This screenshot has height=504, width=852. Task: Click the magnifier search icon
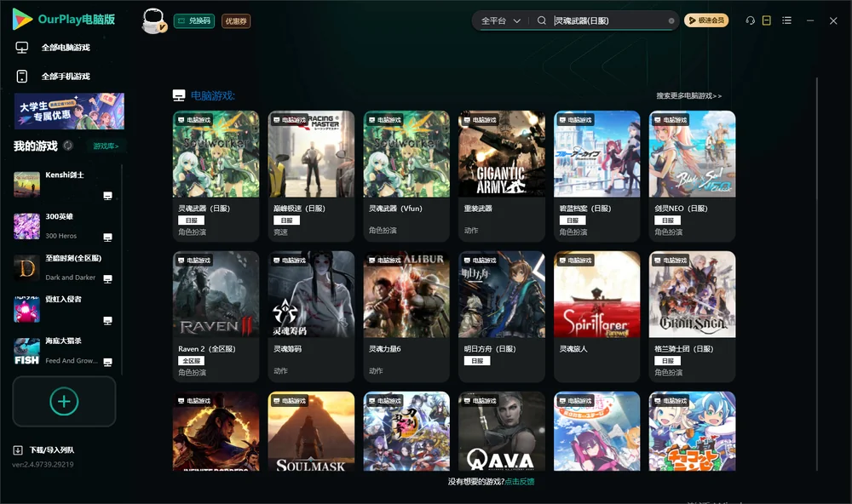click(542, 20)
